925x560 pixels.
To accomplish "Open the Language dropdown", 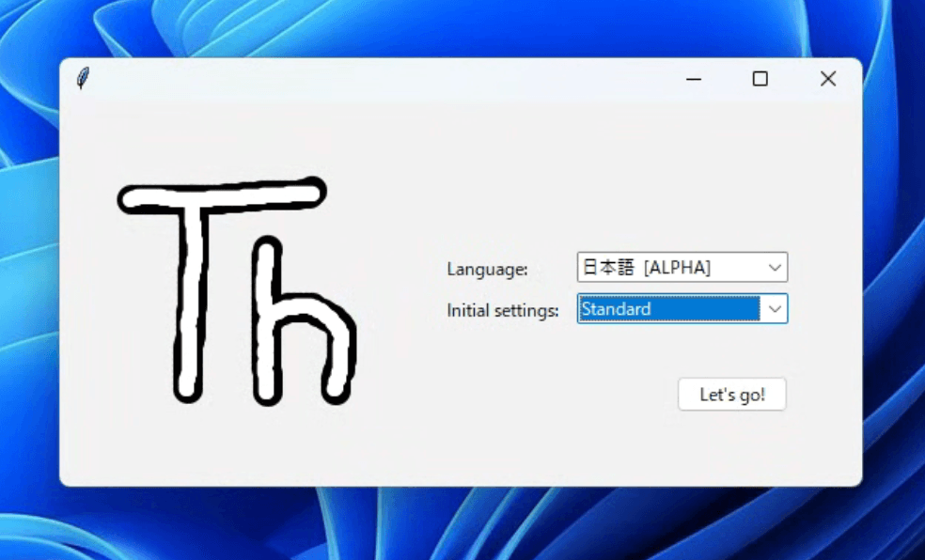I will tap(682, 268).
